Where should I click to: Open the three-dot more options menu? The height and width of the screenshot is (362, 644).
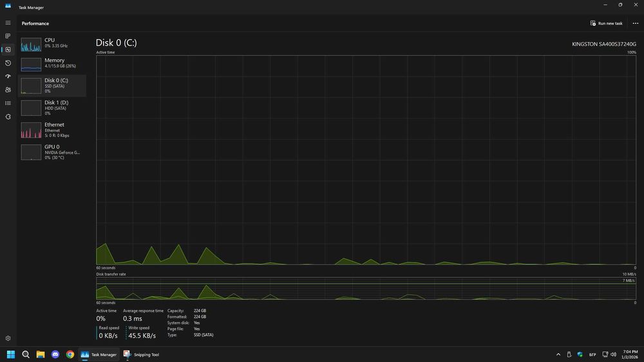coord(636,23)
